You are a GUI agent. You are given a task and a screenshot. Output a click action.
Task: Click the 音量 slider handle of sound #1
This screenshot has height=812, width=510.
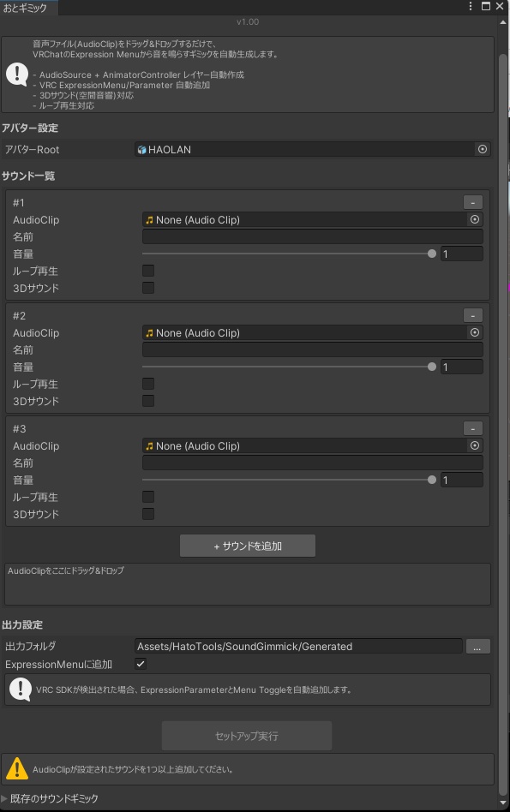click(432, 254)
